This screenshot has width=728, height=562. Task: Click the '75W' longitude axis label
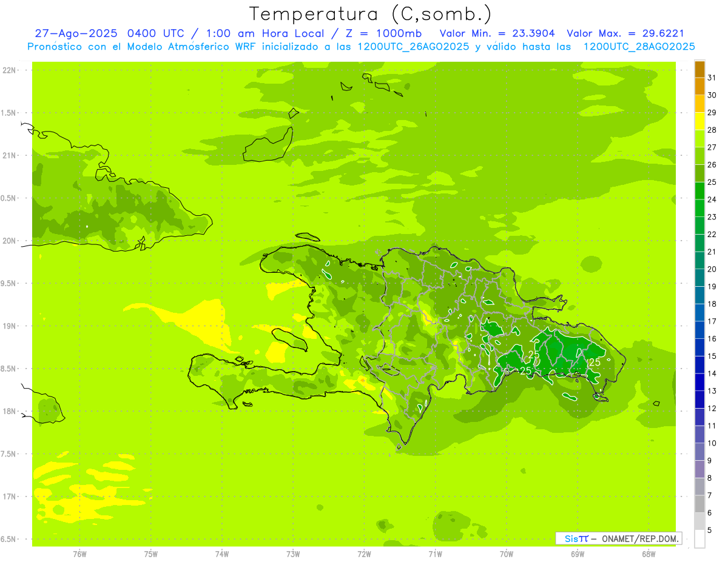[150, 554]
